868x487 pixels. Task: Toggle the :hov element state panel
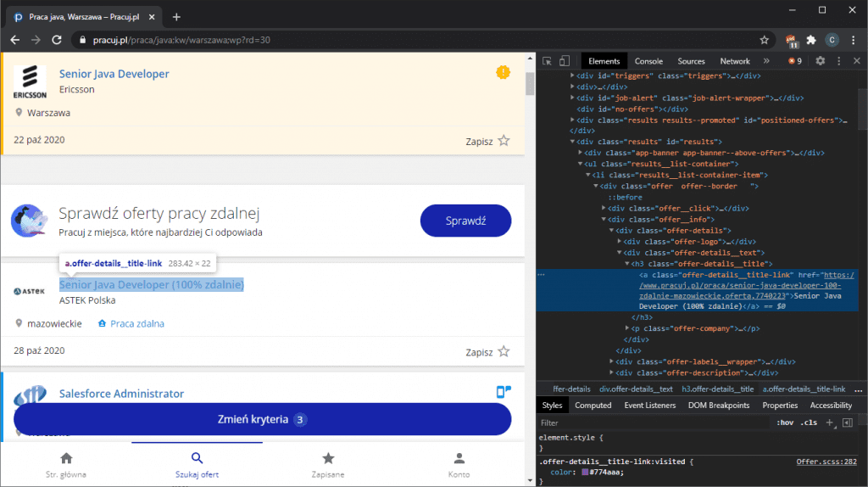tap(785, 423)
